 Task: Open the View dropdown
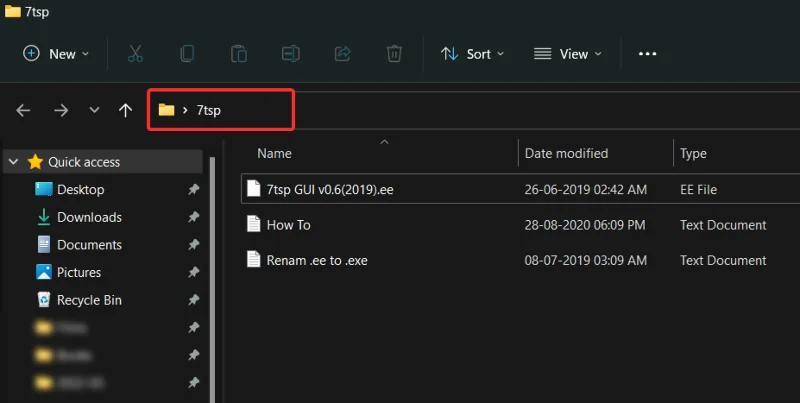567,54
